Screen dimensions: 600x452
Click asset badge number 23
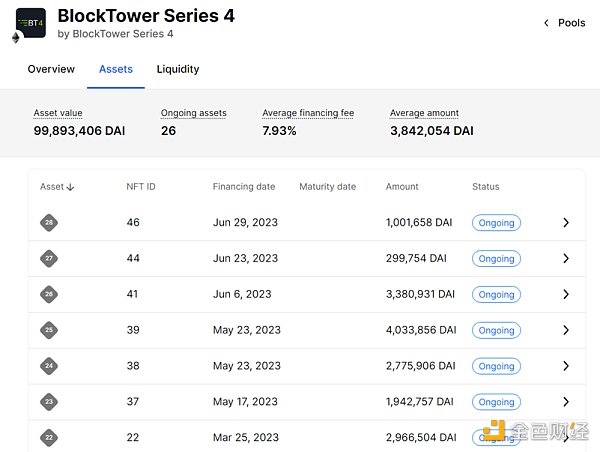(x=49, y=402)
